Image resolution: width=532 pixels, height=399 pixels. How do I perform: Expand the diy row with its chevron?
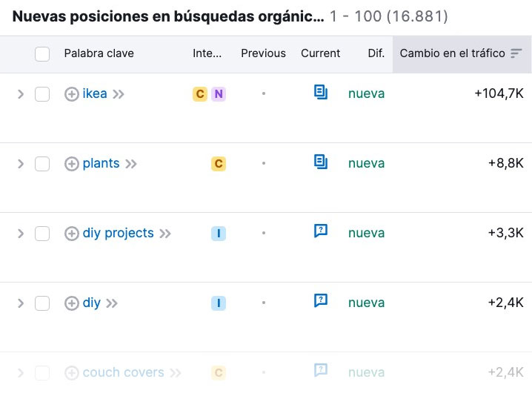(x=21, y=303)
